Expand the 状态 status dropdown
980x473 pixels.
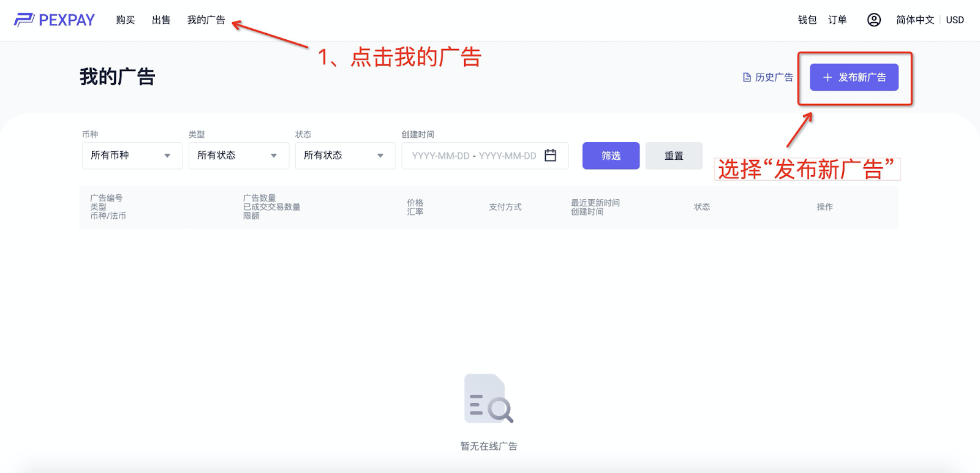coord(345,156)
